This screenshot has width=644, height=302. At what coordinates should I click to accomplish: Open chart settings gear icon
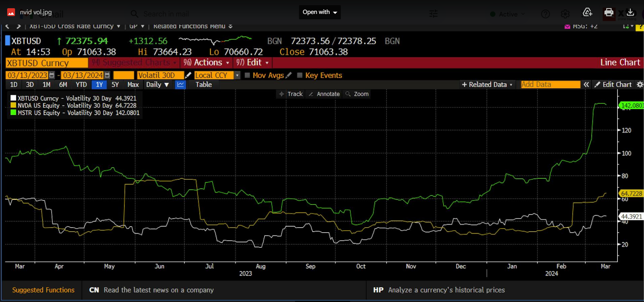click(640, 85)
